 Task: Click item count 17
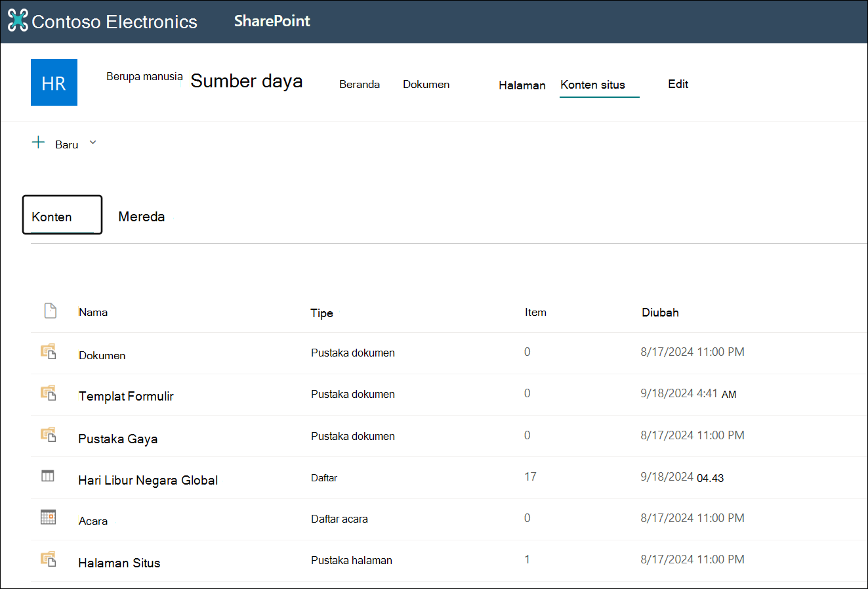530,477
